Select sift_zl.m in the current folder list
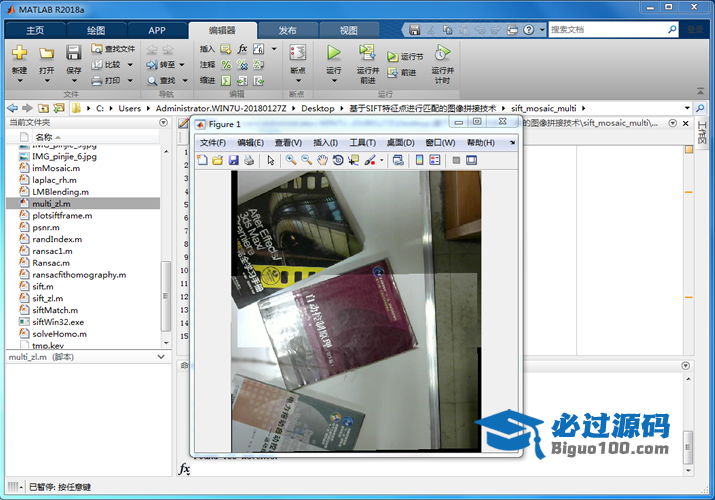Viewport: 715px width, 500px height. click(x=47, y=298)
